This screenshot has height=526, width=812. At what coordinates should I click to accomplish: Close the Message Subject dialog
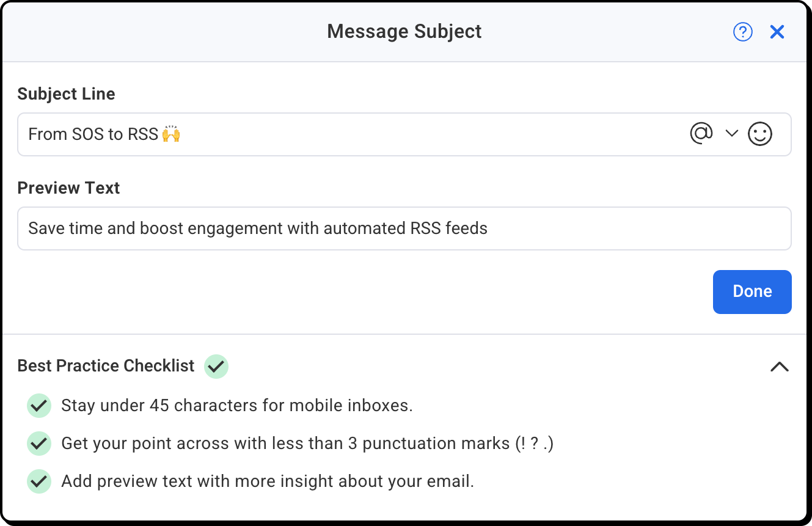point(777,32)
